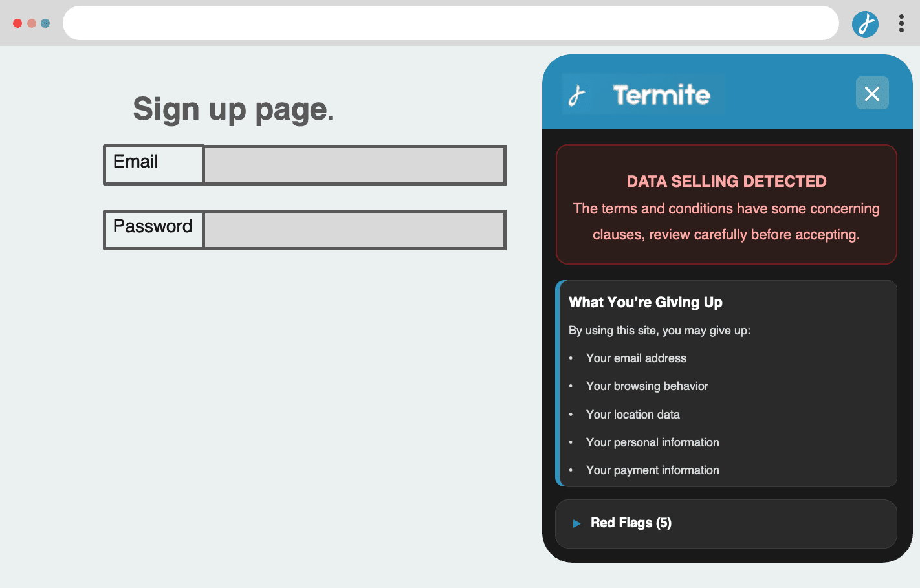The width and height of the screenshot is (920, 588).
Task: Click inside the Email input field
Action: [354, 165]
